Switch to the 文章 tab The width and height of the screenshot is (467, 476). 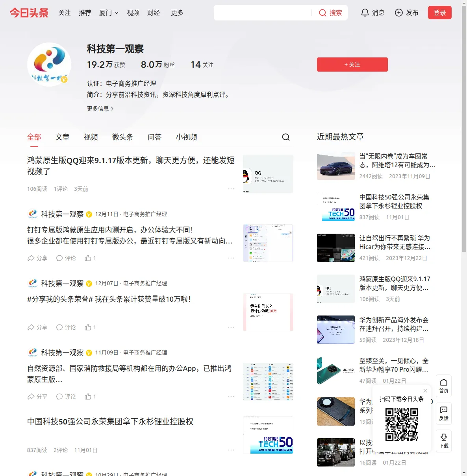pyautogui.click(x=63, y=137)
